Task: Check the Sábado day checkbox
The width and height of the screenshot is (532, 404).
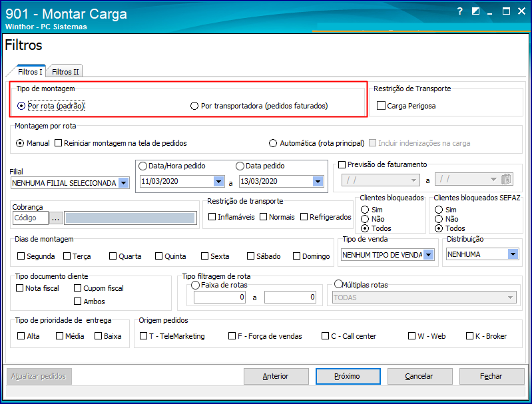Action: tap(251, 256)
